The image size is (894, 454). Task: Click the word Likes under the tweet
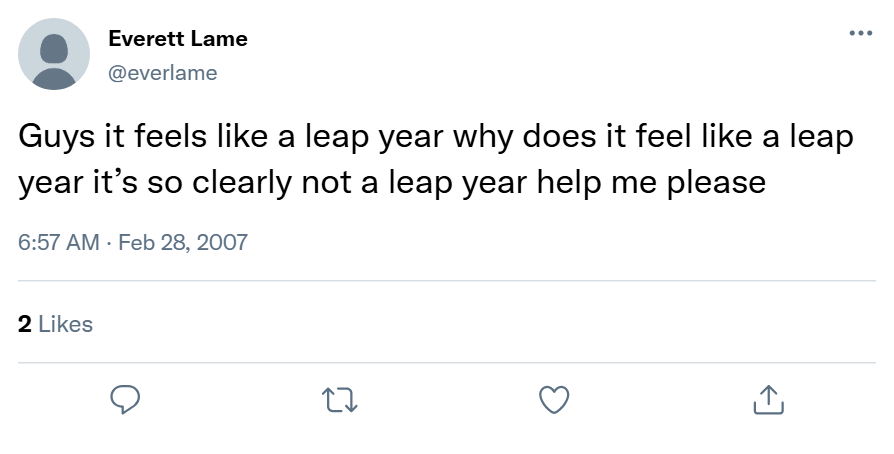click(x=65, y=324)
